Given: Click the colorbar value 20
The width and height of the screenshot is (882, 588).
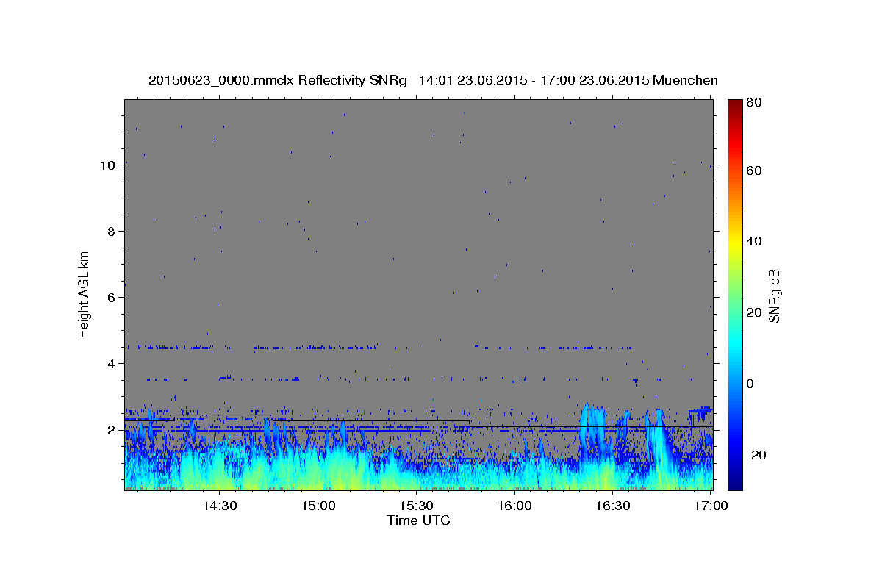Looking at the screenshot, I should (x=756, y=312).
